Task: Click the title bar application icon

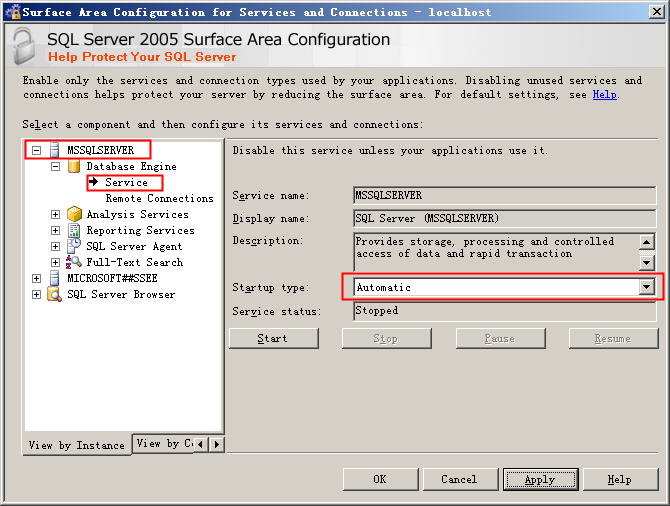Action: pos(13,12)
